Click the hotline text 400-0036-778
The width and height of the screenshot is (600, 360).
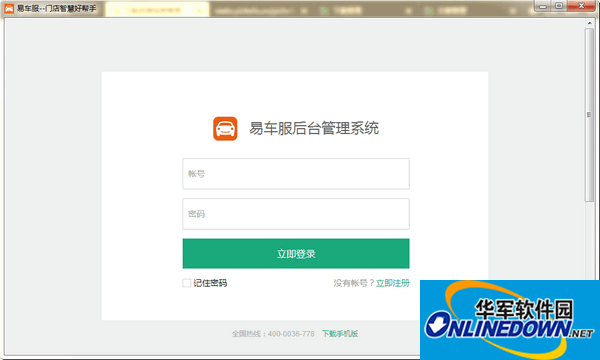(x=291, y=334)
